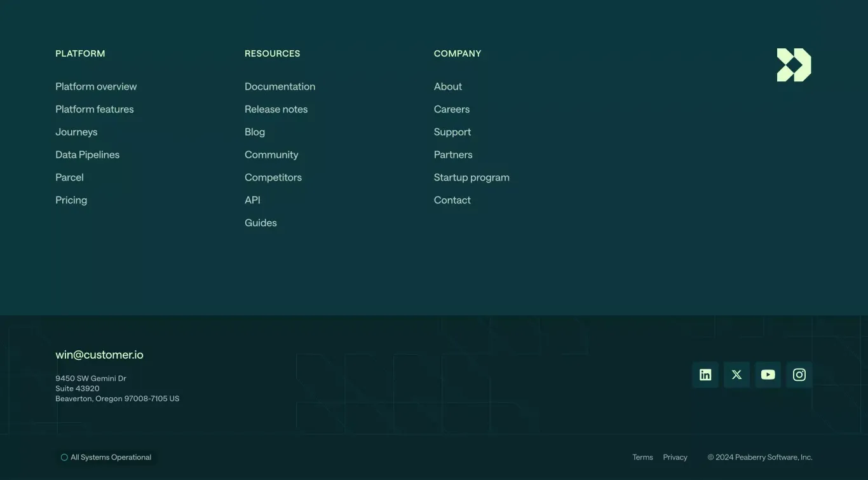View Release notes
The height and width of the screenshot is (480, 868).
point(276,109)
